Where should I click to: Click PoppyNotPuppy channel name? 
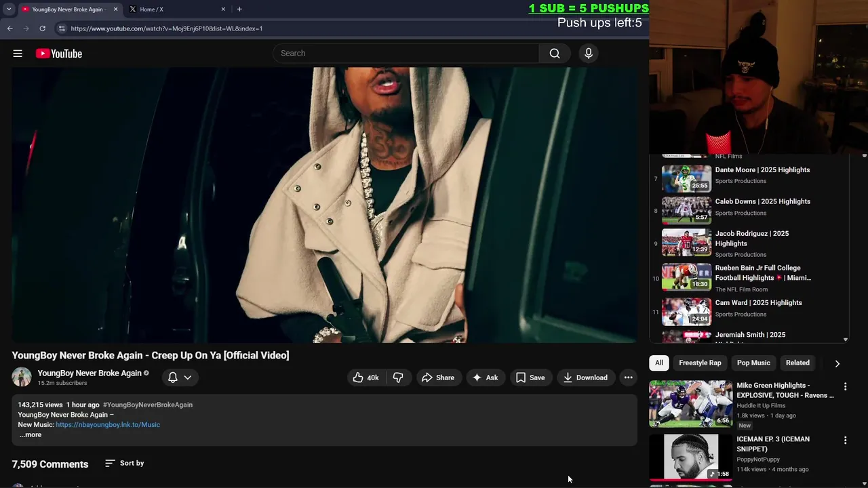pyautogui.click(x=758, y=460)
